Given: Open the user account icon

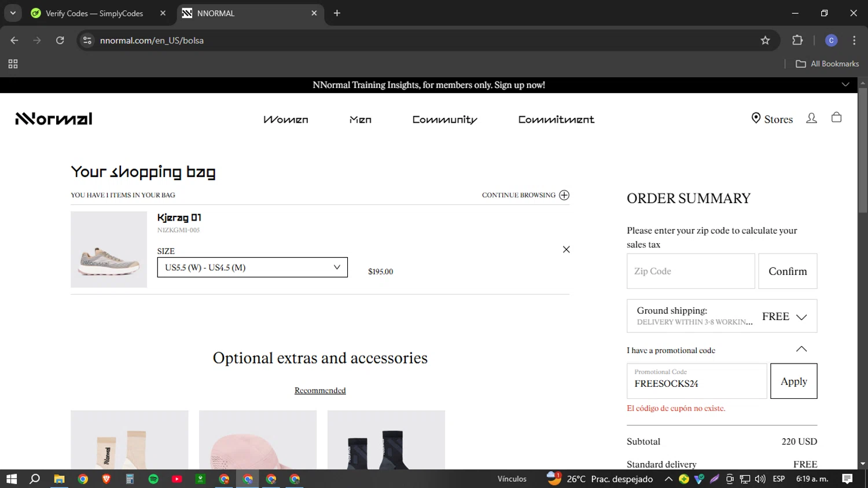Looking at the screenshot, I should pyautogui.click(x=811, y=118).
